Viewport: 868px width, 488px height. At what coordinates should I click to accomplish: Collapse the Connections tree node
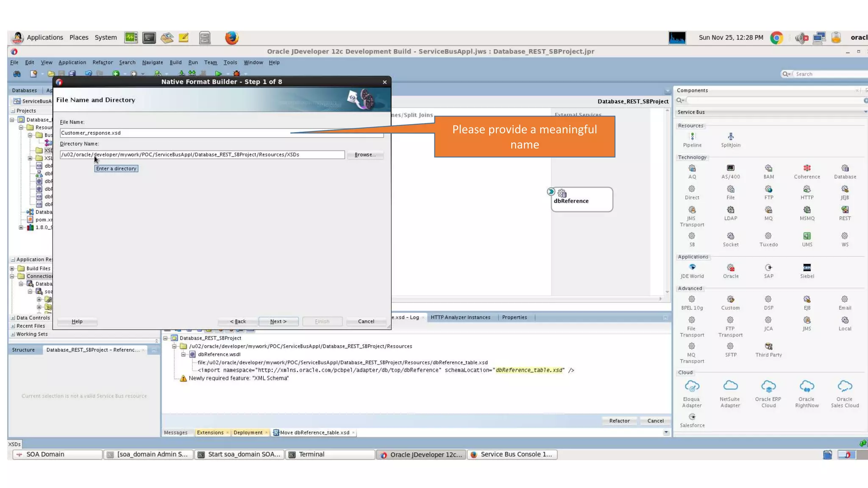(12, 276)
